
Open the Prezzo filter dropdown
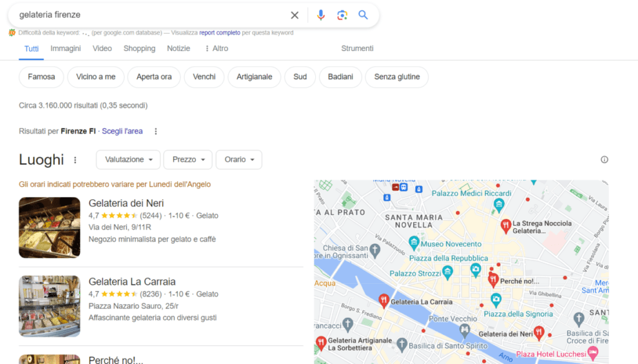[188, 160]
